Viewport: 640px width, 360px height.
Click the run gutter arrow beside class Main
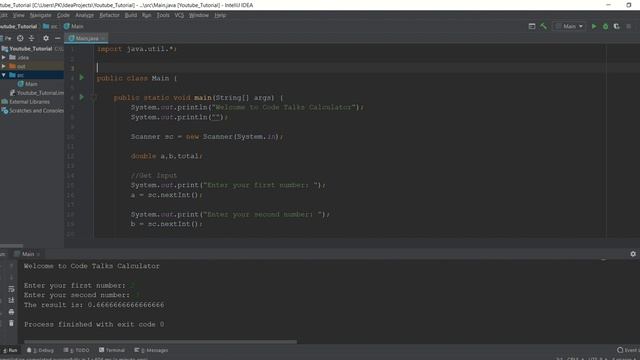pos(82,78)
